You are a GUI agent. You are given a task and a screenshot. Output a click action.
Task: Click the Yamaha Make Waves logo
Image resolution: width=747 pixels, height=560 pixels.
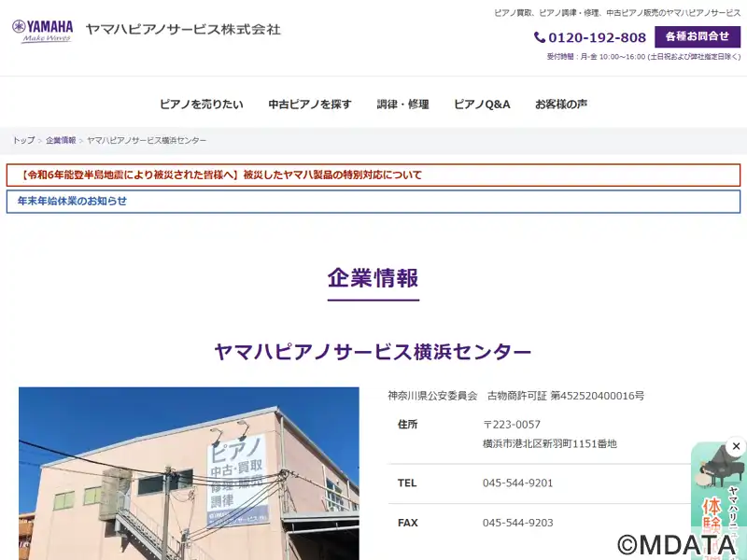coord(42,31)
